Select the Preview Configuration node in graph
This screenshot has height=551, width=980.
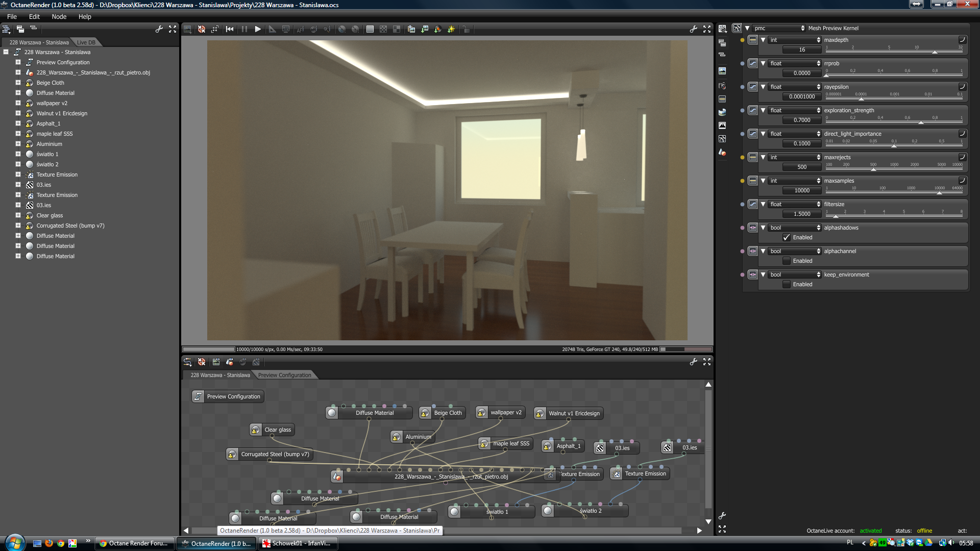click(x=228, y=396)
